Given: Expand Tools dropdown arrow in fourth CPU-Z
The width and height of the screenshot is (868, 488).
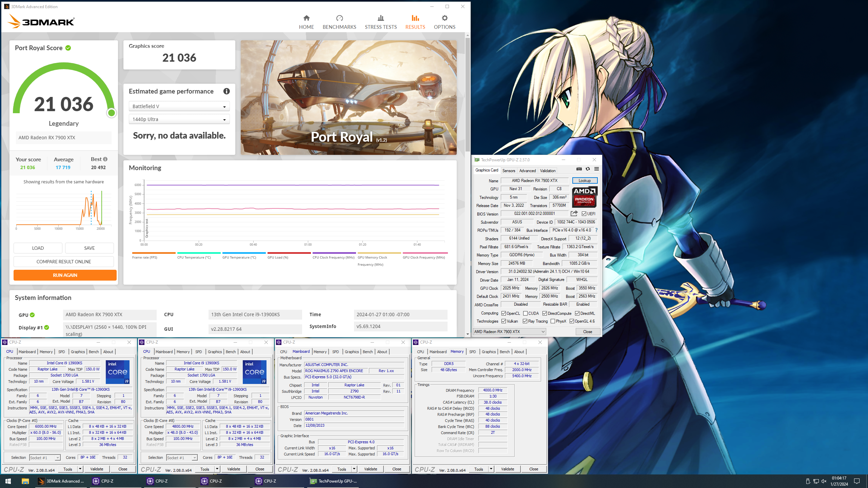Looking at the screenshot, I should click(491, 469).
